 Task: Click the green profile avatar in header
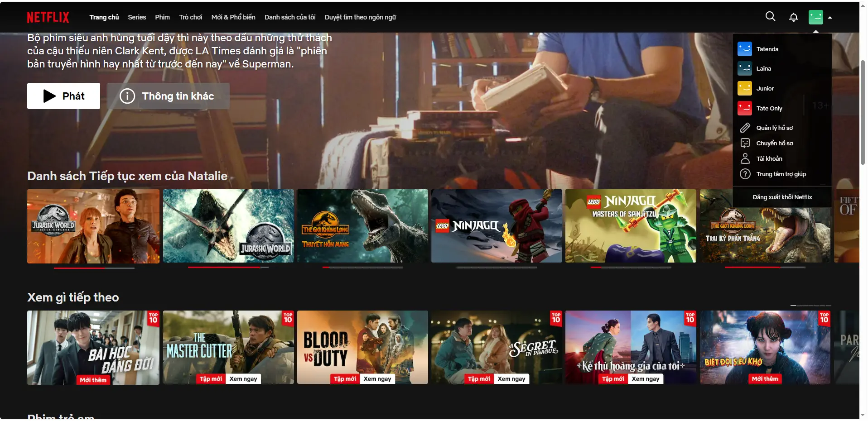point(816,17)
